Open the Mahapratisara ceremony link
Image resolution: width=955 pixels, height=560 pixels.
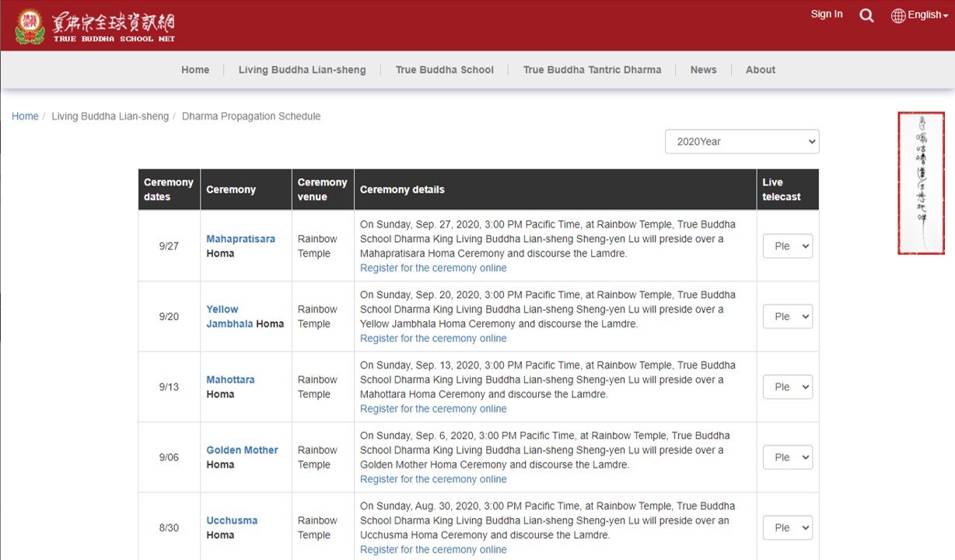[240, 239]
